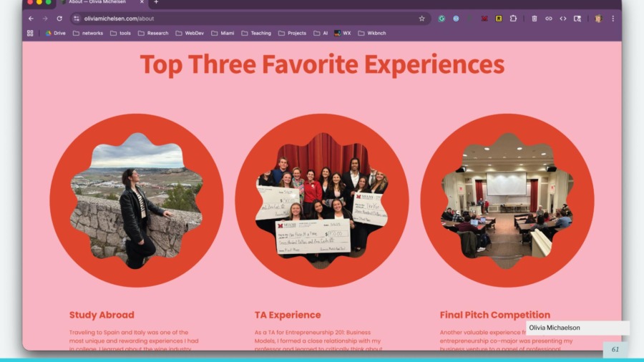Expand the Research bookmark folder
Image resolution: width=644 pixels, height=362 pixels.
coord(153,33)
